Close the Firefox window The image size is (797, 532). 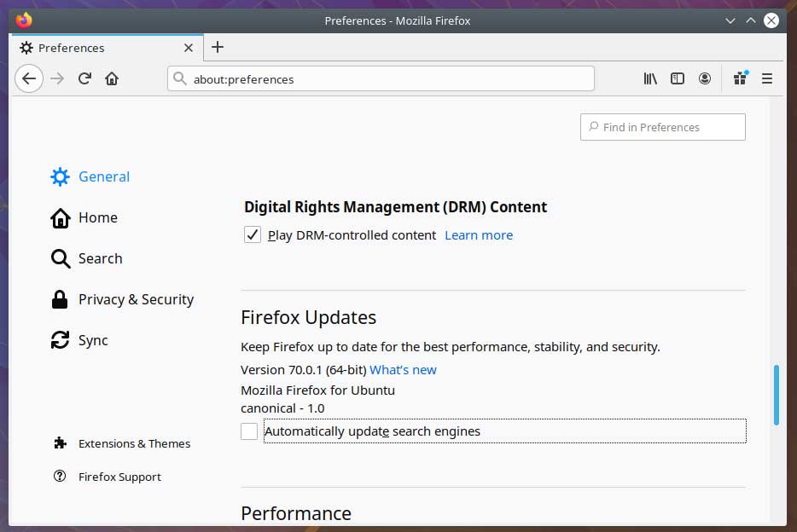point(771,20)
